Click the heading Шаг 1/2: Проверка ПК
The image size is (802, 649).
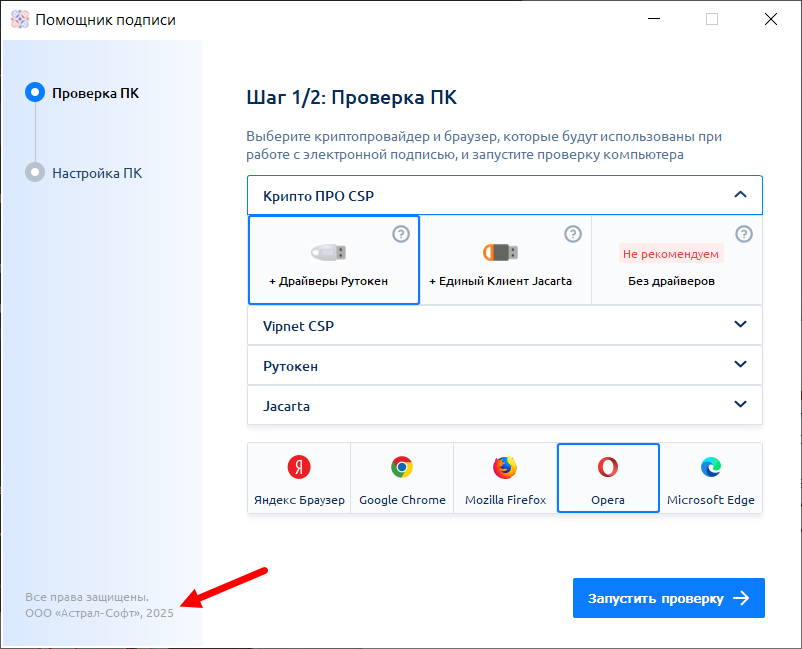351,97
